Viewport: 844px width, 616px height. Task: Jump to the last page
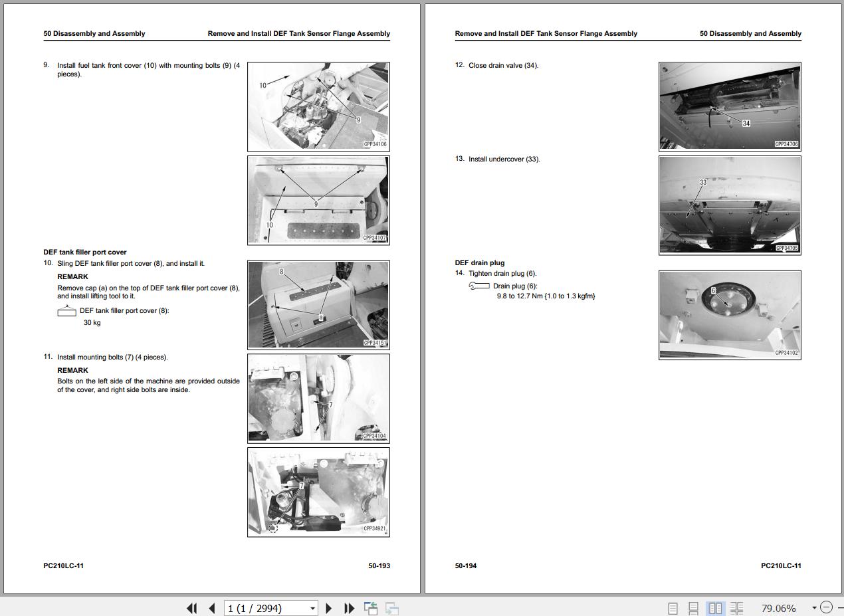click(x=349, y=608)
